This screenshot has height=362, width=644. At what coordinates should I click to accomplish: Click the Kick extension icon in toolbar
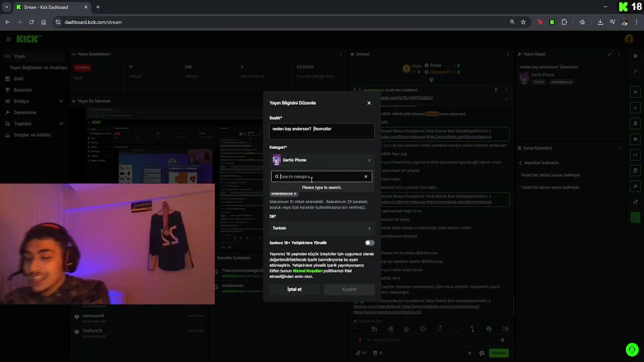click(552, 22)
